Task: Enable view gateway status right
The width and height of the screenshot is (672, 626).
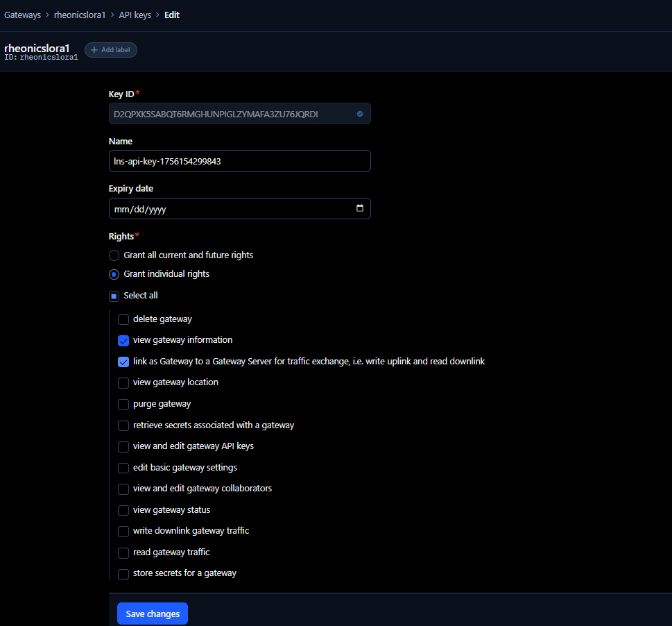Action: click(x=123, y=510)
